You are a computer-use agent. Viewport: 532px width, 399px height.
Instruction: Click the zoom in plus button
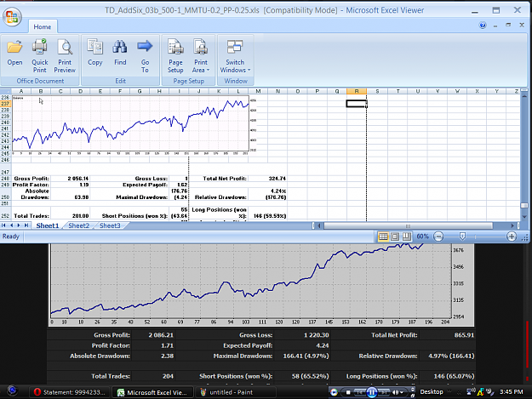click(x=512, y=237)
